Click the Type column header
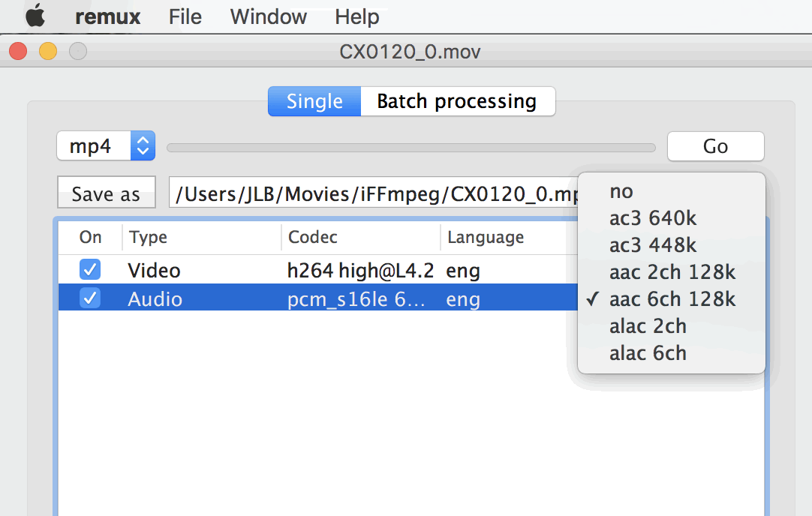The image size is (812, 516). [202, 237]
